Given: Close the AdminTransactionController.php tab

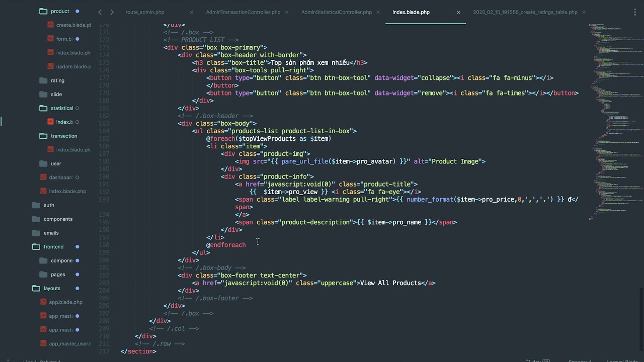Looking at the screenshot, I should [x=287, y=12].
